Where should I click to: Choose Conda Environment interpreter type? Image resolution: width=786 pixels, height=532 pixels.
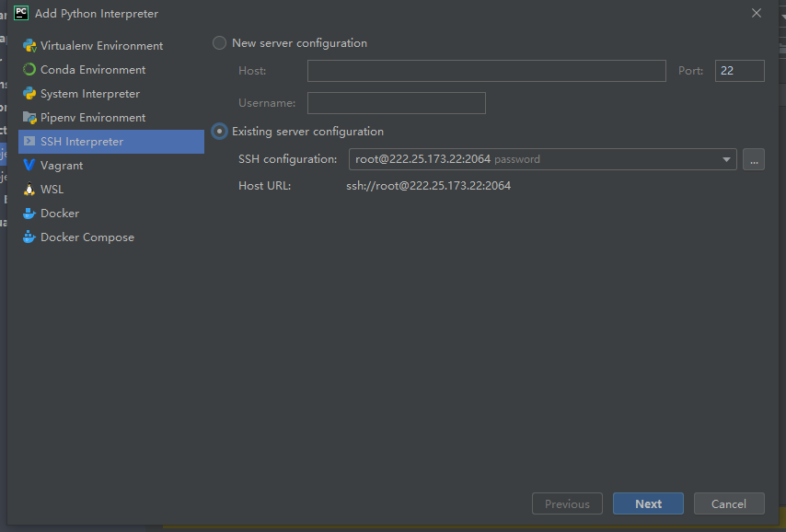(x=111, y=70)
